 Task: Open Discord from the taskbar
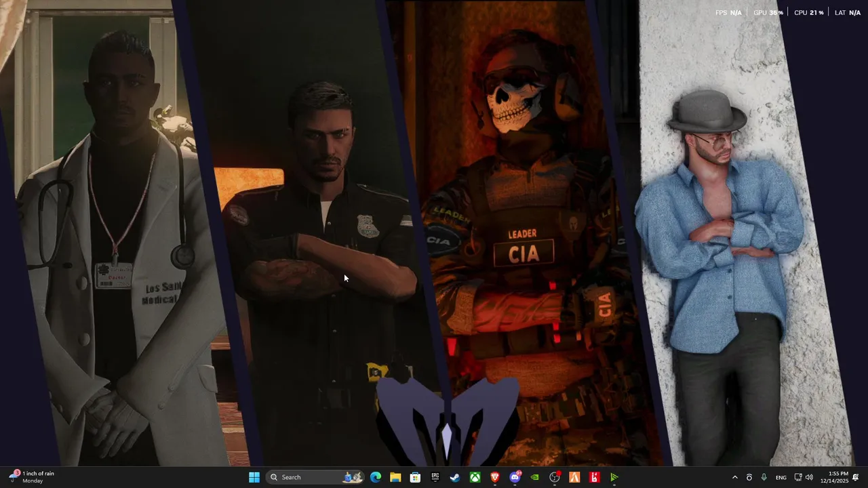[x=515, y=477]
